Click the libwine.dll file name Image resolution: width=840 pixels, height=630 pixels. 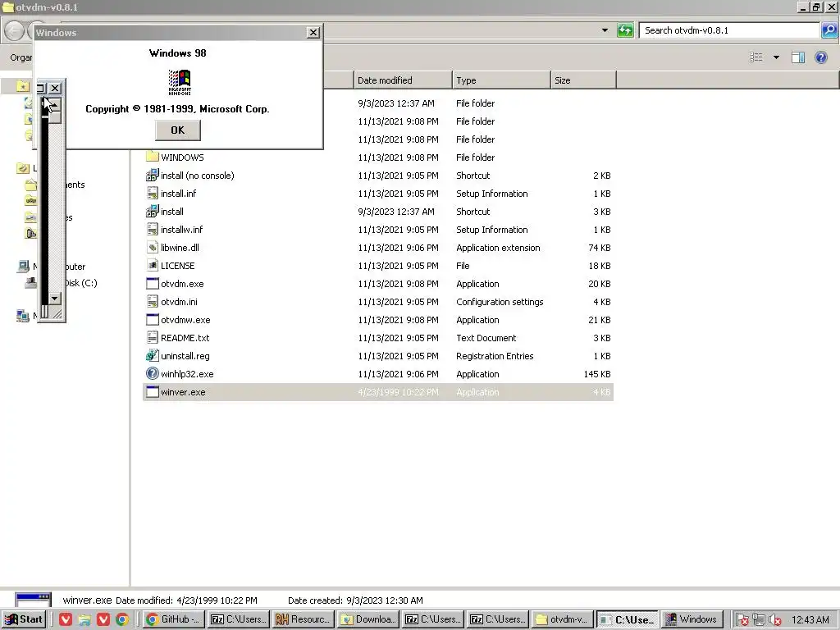tap(180, 248)
